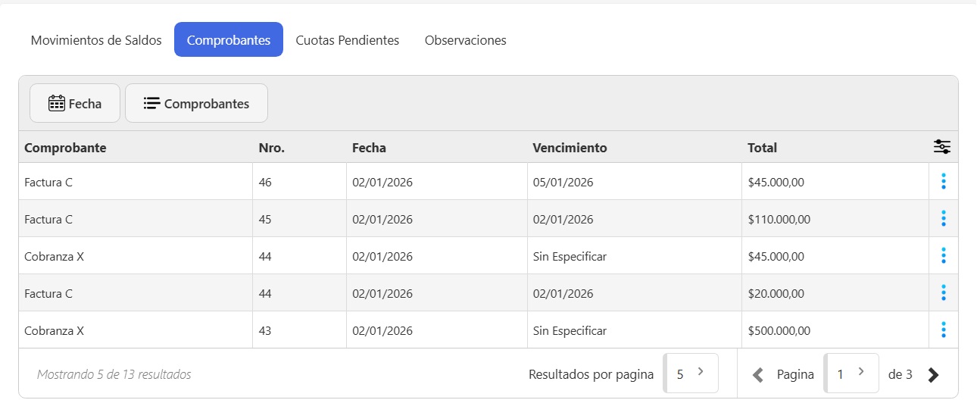The width and height of the screenshot is (980, 400).
Task: Click the Comprobante column header
Action: (x=65, y=148)
